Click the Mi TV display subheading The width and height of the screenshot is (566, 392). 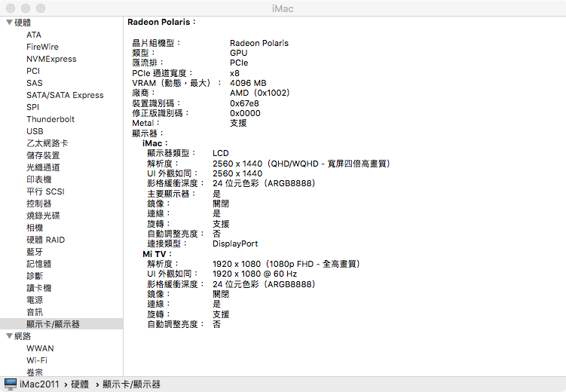(x=157, y=254)
